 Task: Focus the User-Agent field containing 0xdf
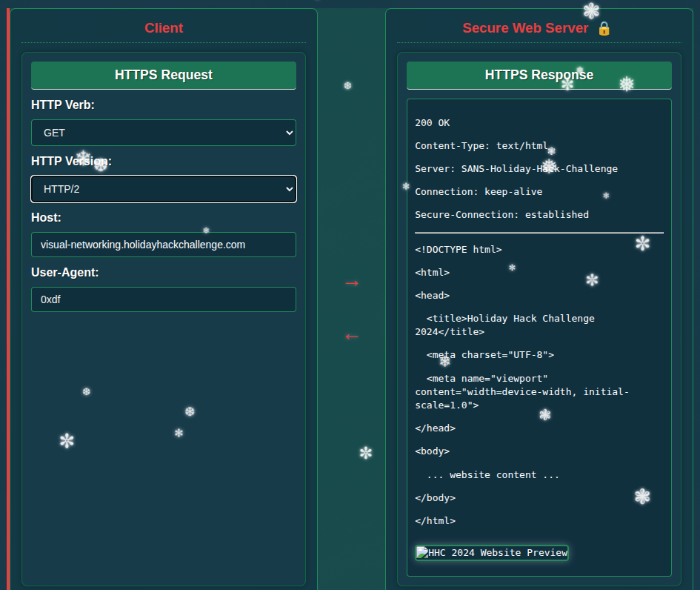[164, 299]
